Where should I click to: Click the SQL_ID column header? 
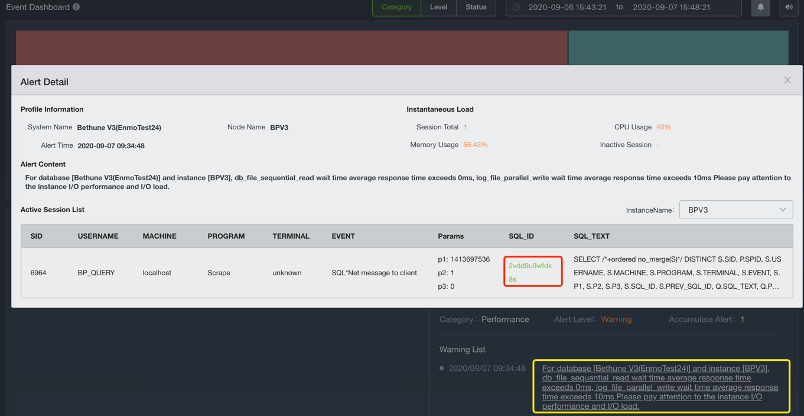pyautogui.click(x=522, y=236)
